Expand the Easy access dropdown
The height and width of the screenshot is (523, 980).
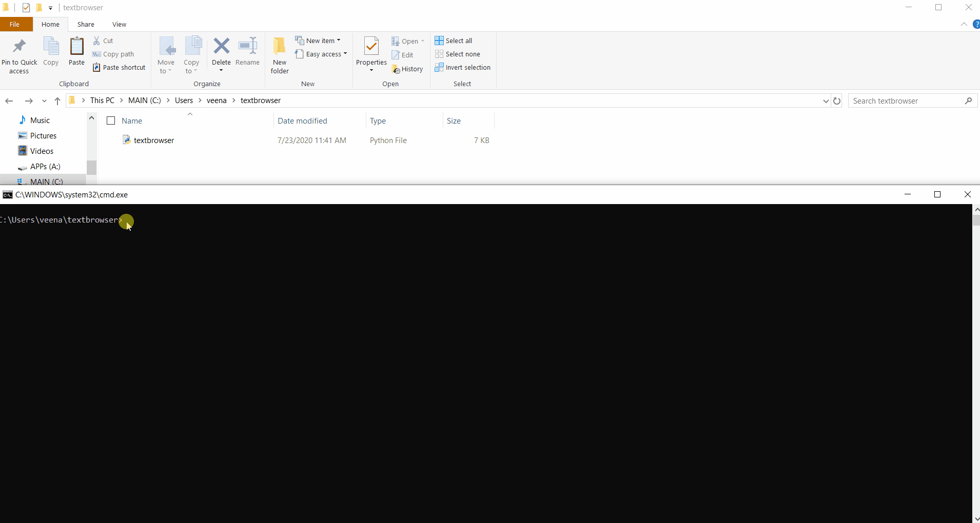[x=321, y=54]
